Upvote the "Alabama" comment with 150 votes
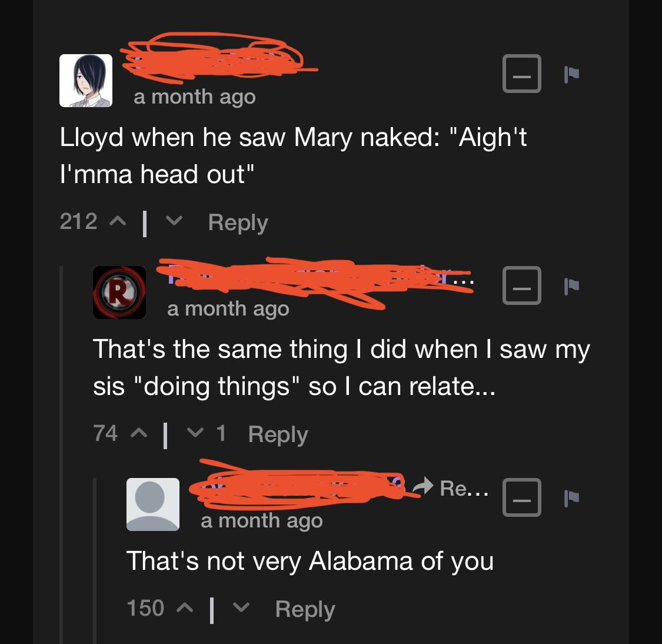The width and height of the screenshot is (662, 644). (x=184, y=608)
